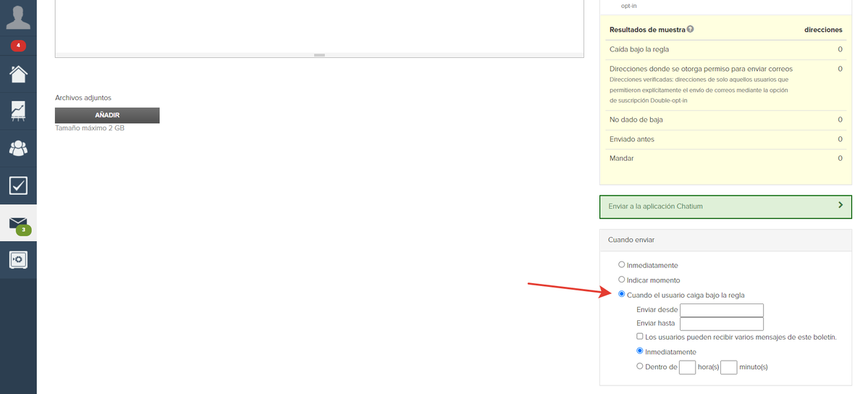This screenshot has height=394, width=868.
Task: Click the Enviar desde date field
Action: (x=721, y=310)
